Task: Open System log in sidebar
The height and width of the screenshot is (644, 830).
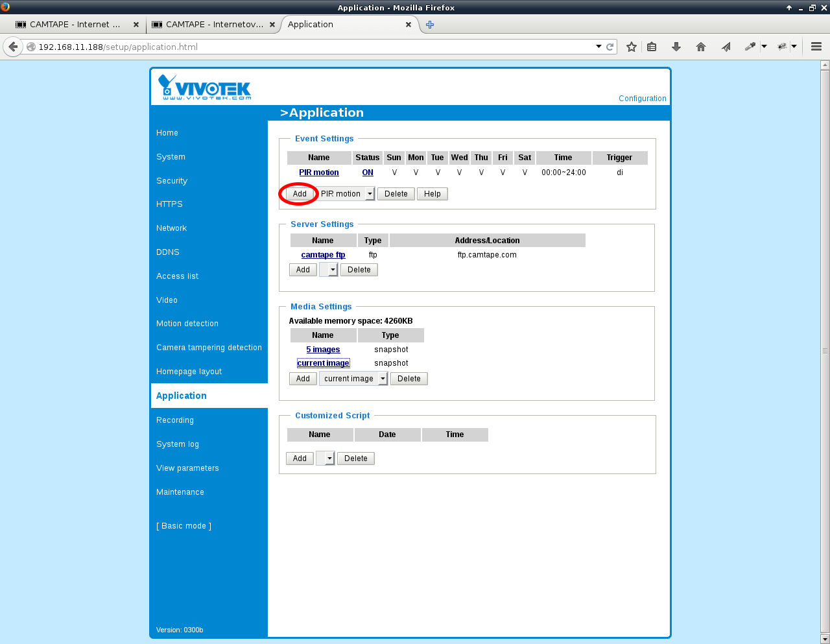Action: [x=178, y=444]
